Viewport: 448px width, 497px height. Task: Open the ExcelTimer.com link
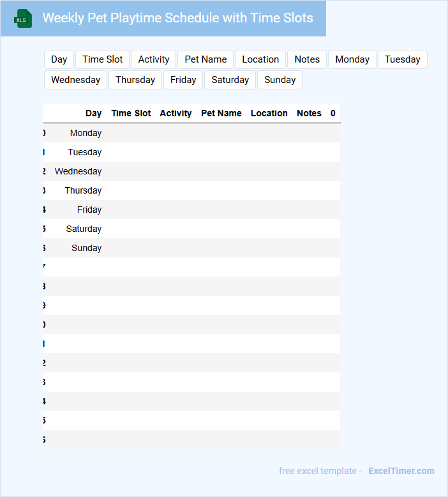tap(401, 471)
